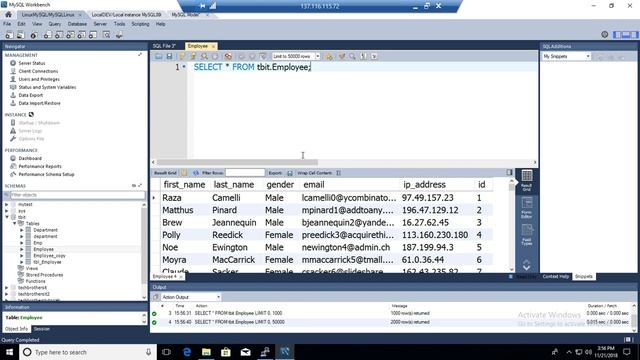Open Users and Privileges

coord(39,79)
